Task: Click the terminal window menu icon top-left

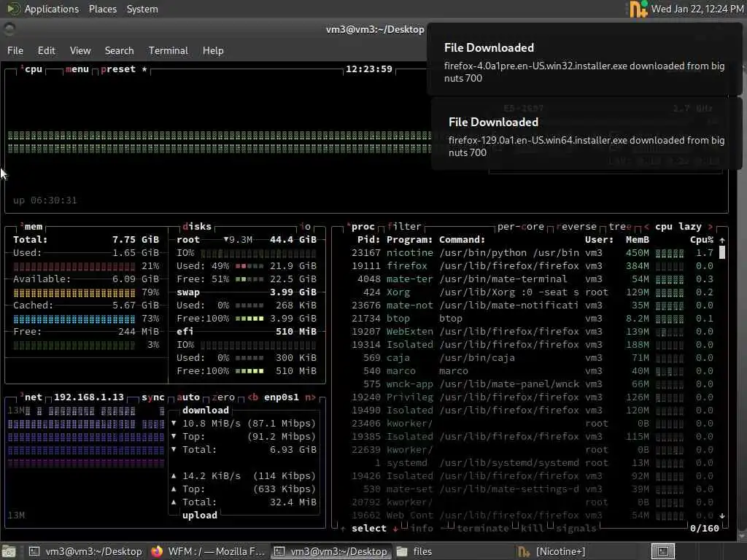Action: pyautogui.click(x=9, y=29)
